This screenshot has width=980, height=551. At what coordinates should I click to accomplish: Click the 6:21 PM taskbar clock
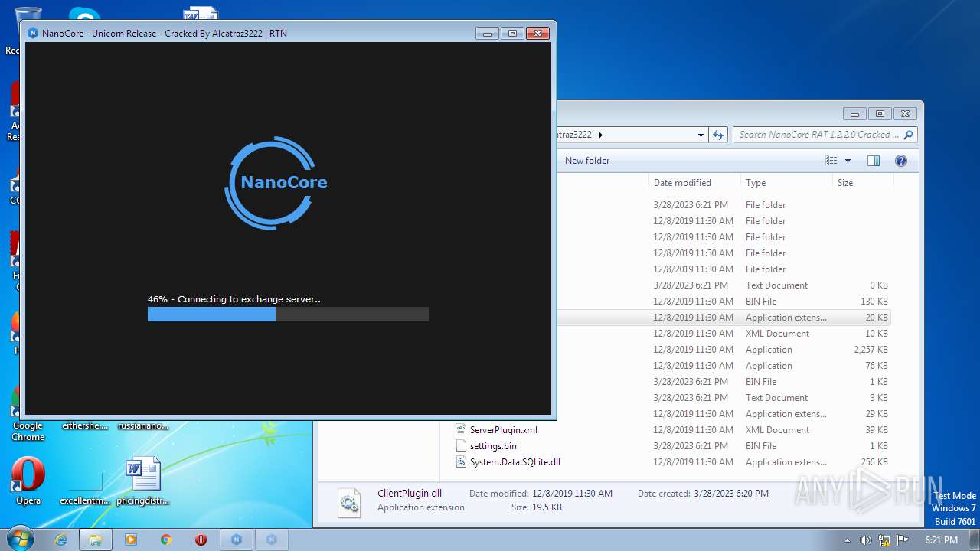click(x=941, y=540)
